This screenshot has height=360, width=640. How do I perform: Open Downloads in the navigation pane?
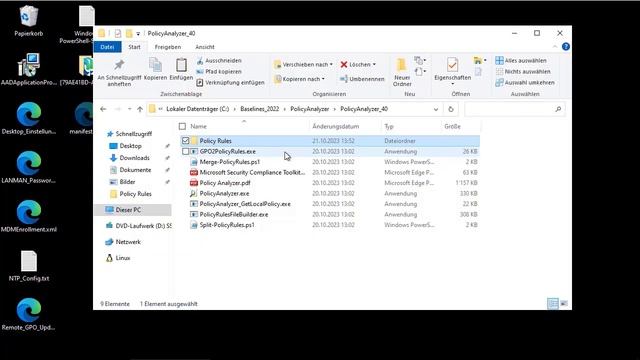pyautogui.click(x=134, y=158)
